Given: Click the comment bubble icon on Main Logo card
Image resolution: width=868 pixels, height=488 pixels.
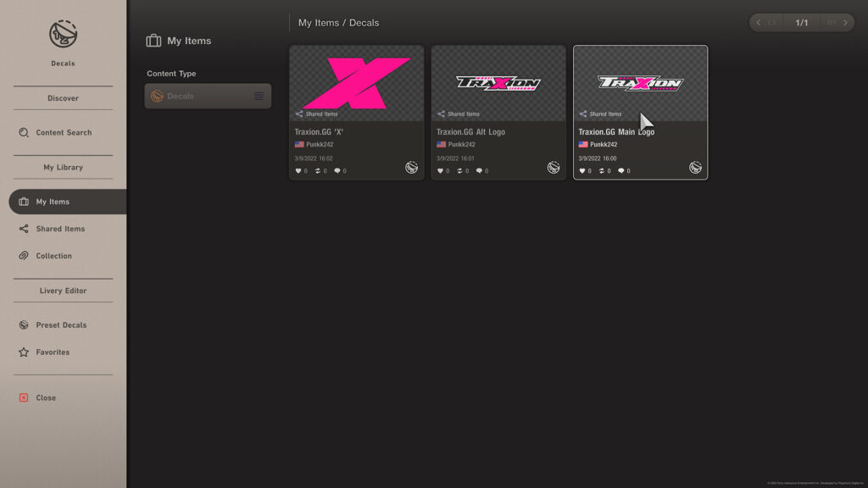Looking at the screenshot, I should 621,171.
